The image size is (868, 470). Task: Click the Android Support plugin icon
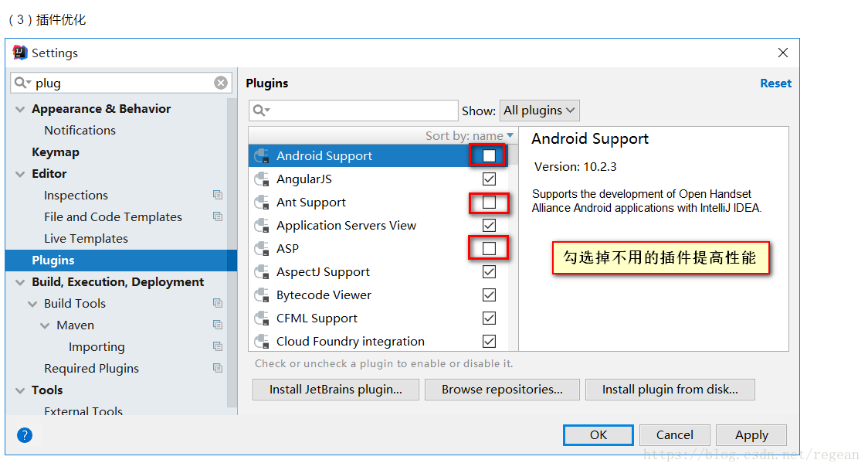pos(262,156)
